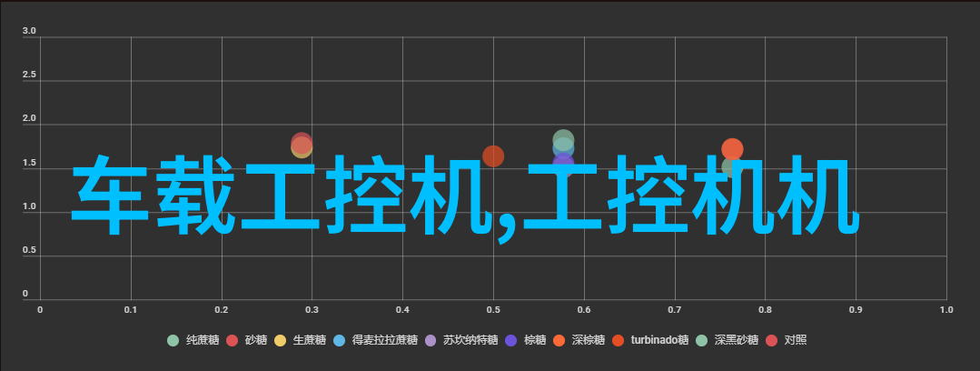Click the x-axis label 0.7
This screenshot has height=371, width=980.
pos(675,310)
